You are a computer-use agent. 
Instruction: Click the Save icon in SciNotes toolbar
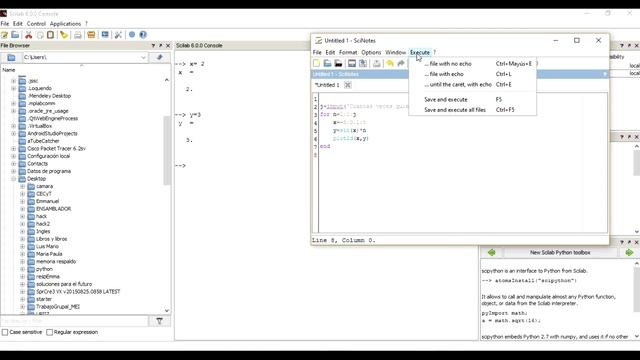coord(351,63)
